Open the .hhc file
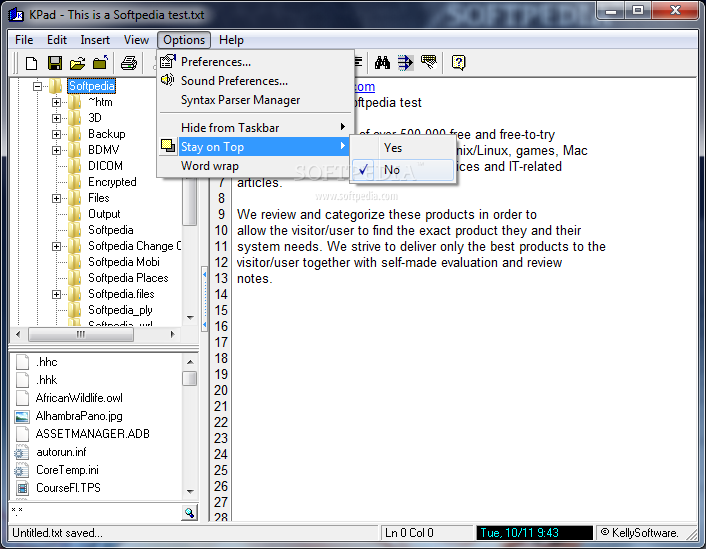 46,362
